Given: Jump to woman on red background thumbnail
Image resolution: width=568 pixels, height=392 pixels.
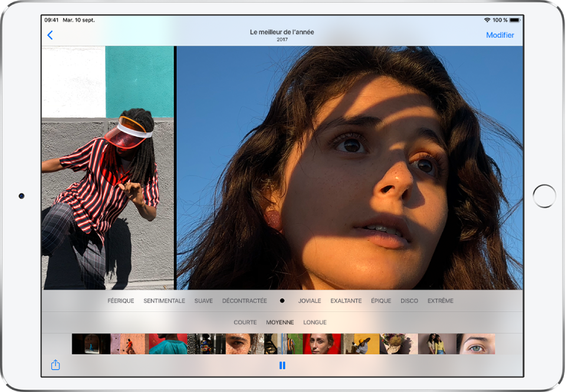Looking at the screenshot, I should (321, 344).
